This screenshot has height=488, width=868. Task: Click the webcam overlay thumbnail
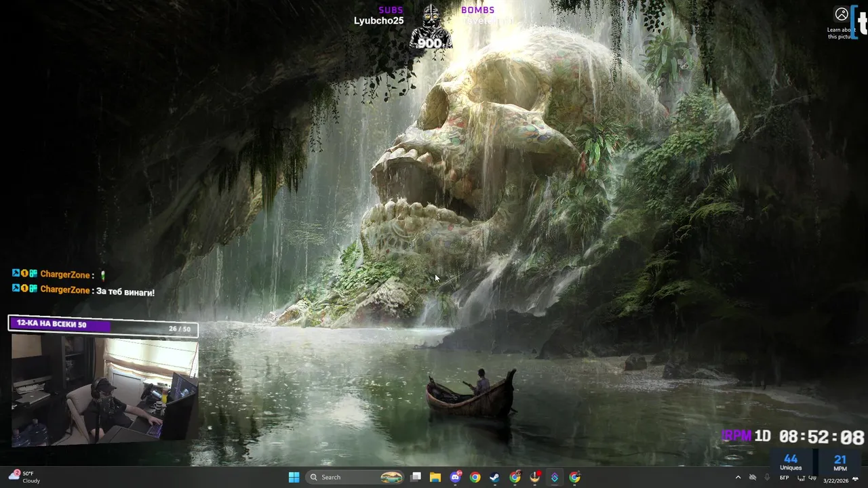[104, 390]
